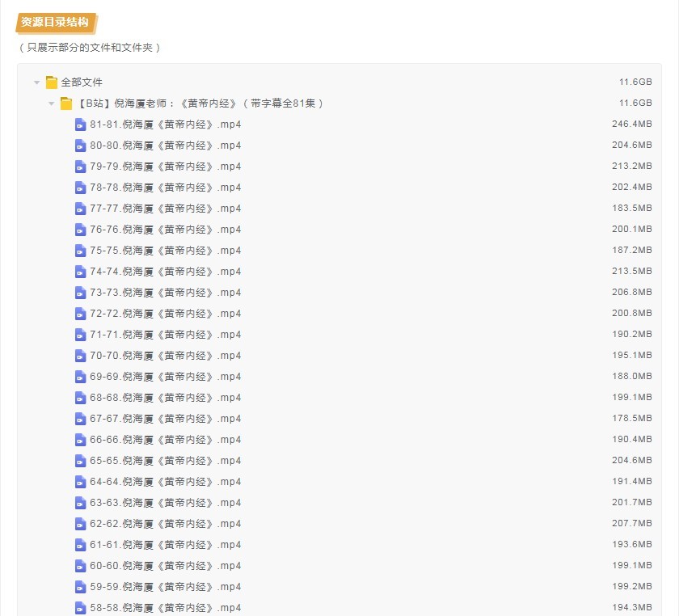Select file name 78-78.倪海厦《黄帝内经》.mp4
This screenshot has width=679, height=616.
(x=166, y=188)
